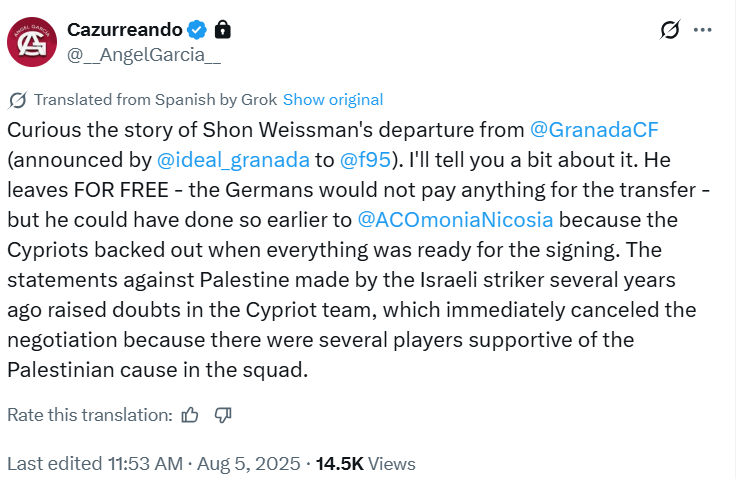Image resolution: width=743 pixels, height=479 pixels.
Task: Click 'Translated from Spanish by Grok' label
Action: tap(155, 100)
